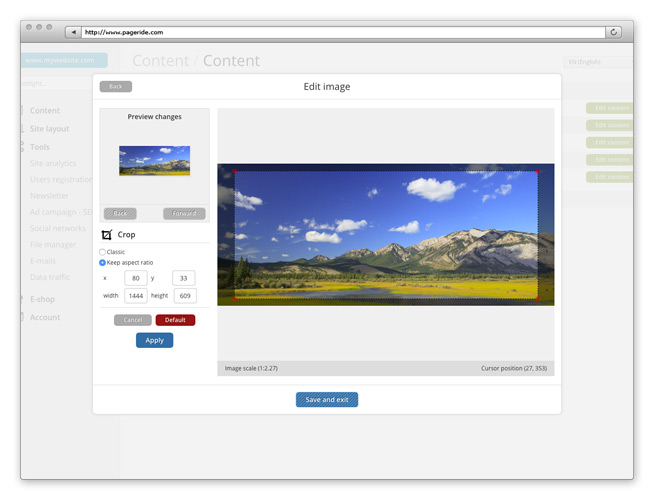Focus the crop x value field
The image size is (654, 500).
[x=135, y=278]
